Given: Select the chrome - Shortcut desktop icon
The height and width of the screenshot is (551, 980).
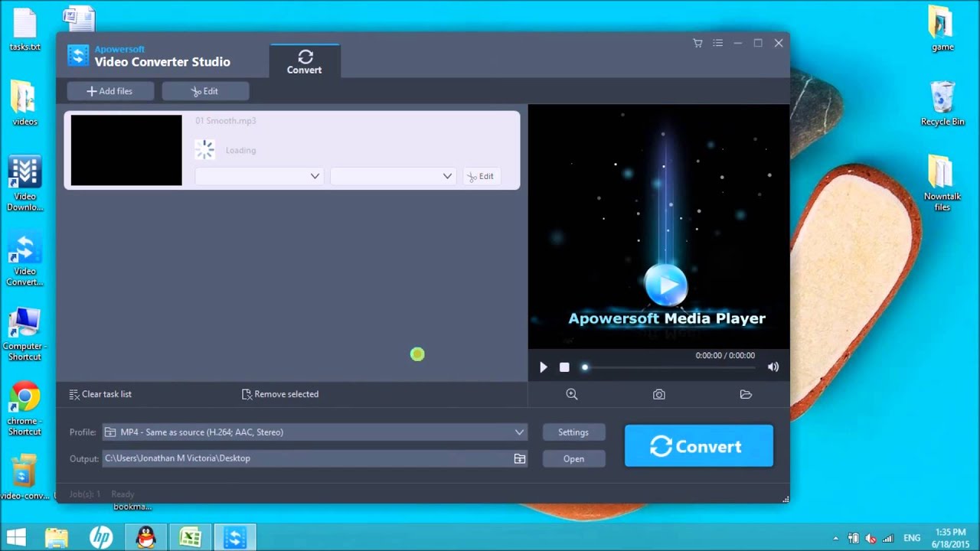Looking at the screenshot, I should [x=24, y=409].
